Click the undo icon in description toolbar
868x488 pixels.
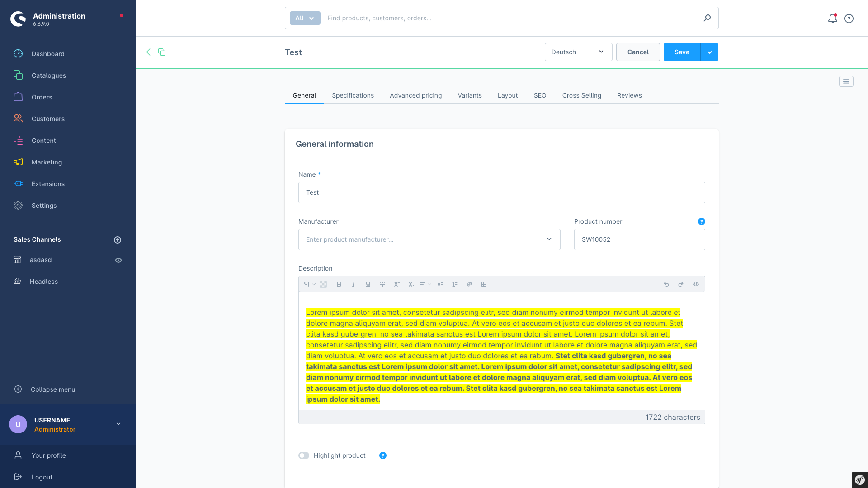pyautogui.click(x=666, y=284)
